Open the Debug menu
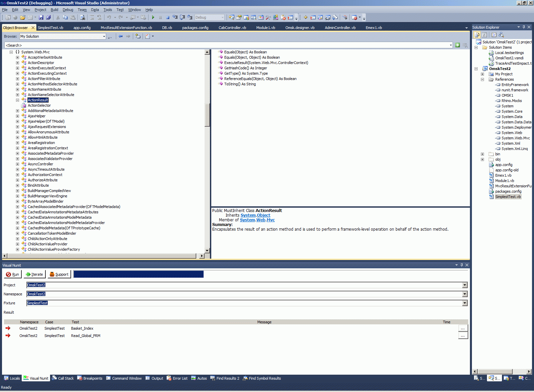This screenshot has width=534, height=392. (68, 10)
